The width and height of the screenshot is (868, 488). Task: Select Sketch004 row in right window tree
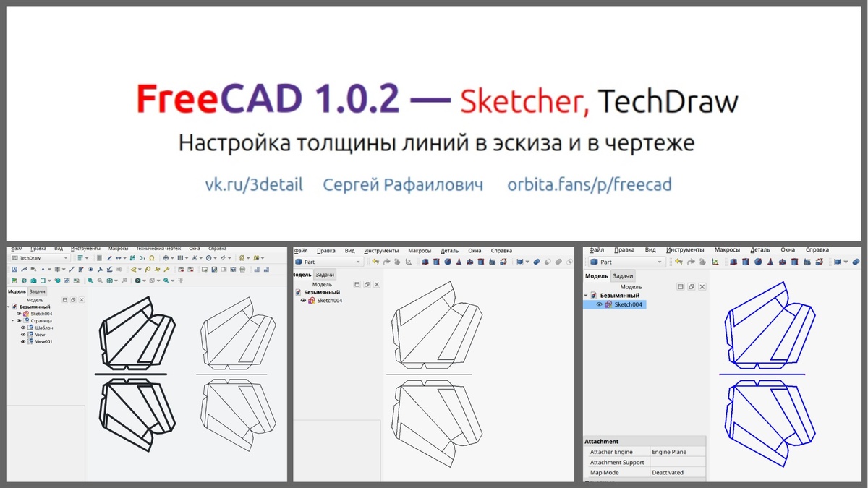tap(615, 304)
